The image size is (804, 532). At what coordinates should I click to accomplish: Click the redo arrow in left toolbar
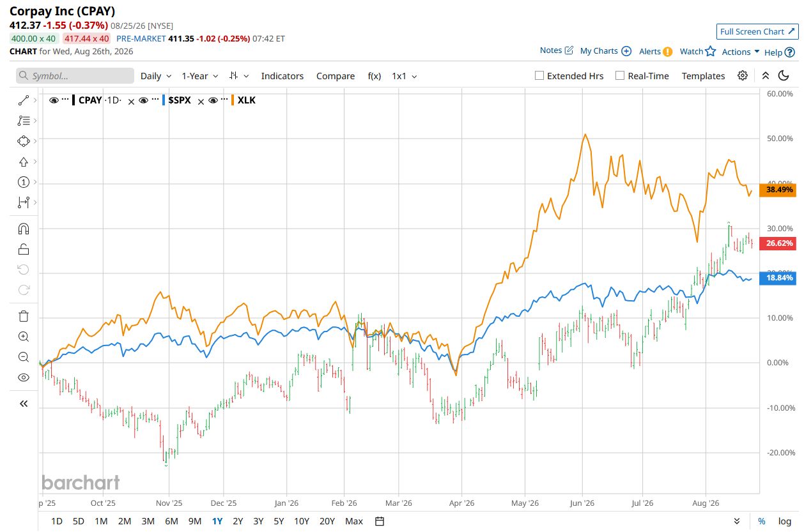[x=24, y=290]
